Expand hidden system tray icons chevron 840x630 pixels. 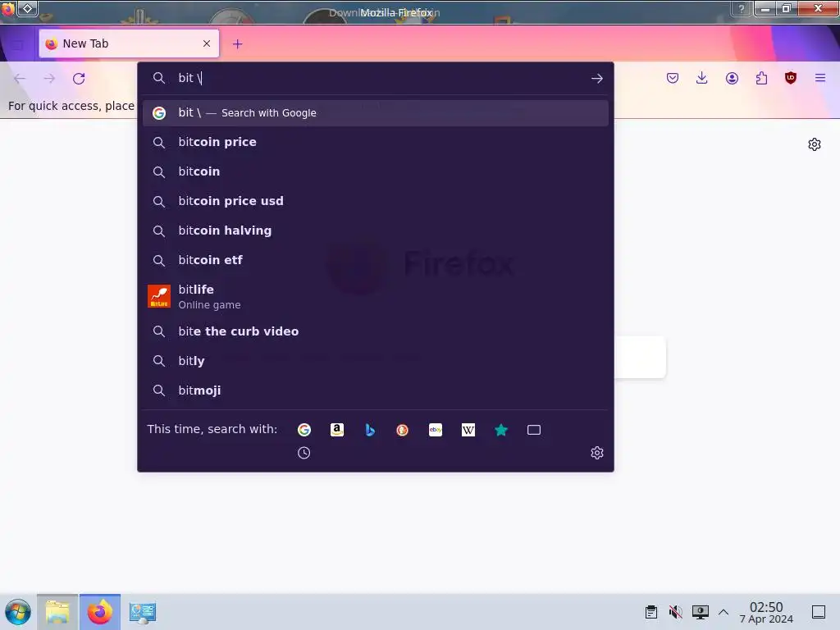click(x=724, y=612)
